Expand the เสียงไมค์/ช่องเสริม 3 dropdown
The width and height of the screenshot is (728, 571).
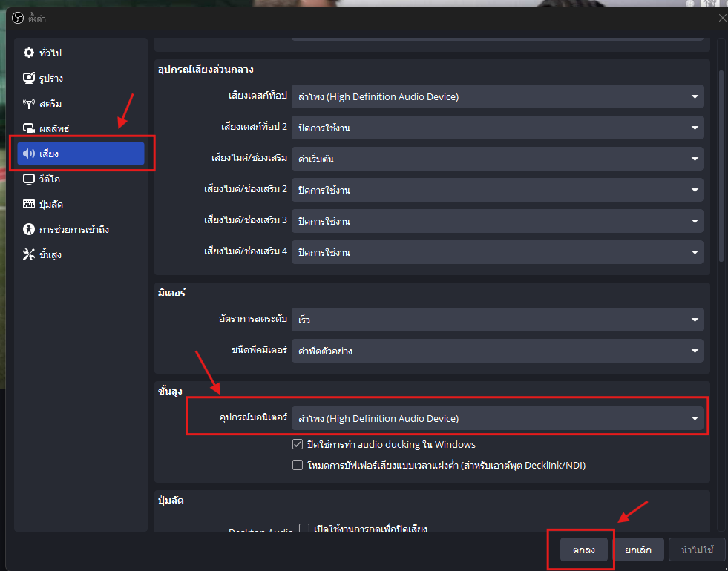(497, 221)
